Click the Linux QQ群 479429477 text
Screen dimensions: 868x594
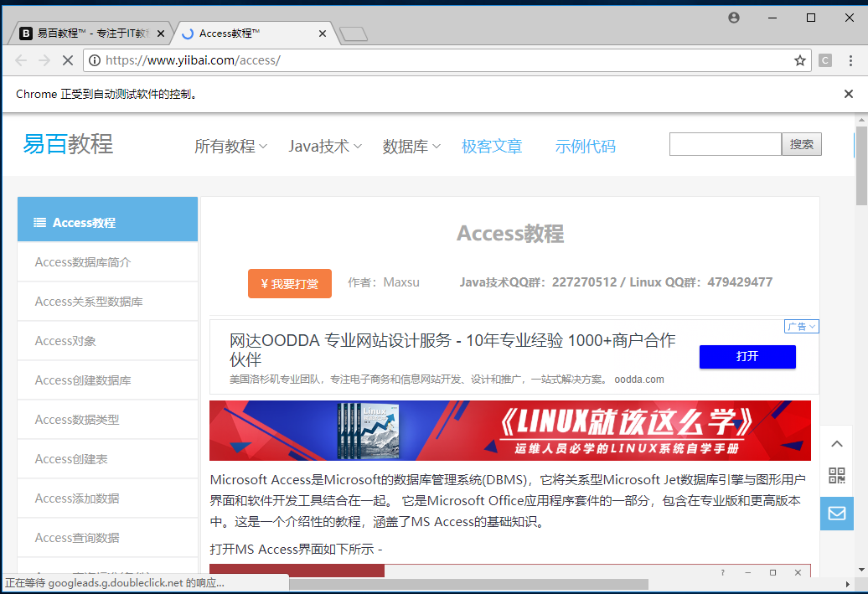(700, 282)
